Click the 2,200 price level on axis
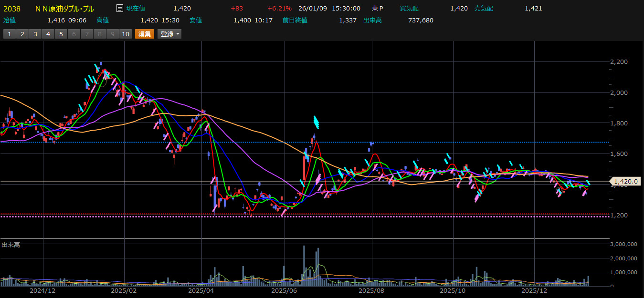 [x=619, y=62]
